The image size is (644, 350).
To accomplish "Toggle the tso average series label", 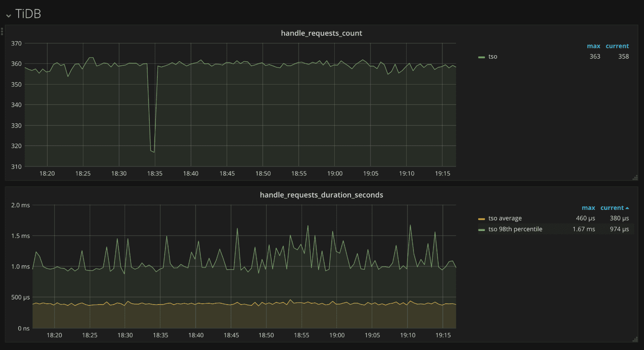I will (505, 218).
